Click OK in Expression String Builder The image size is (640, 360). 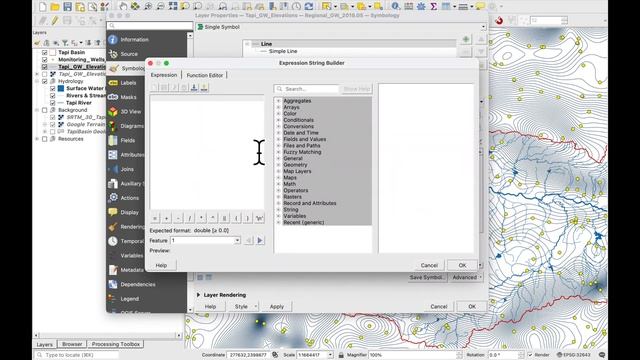[x=462, y=265]
